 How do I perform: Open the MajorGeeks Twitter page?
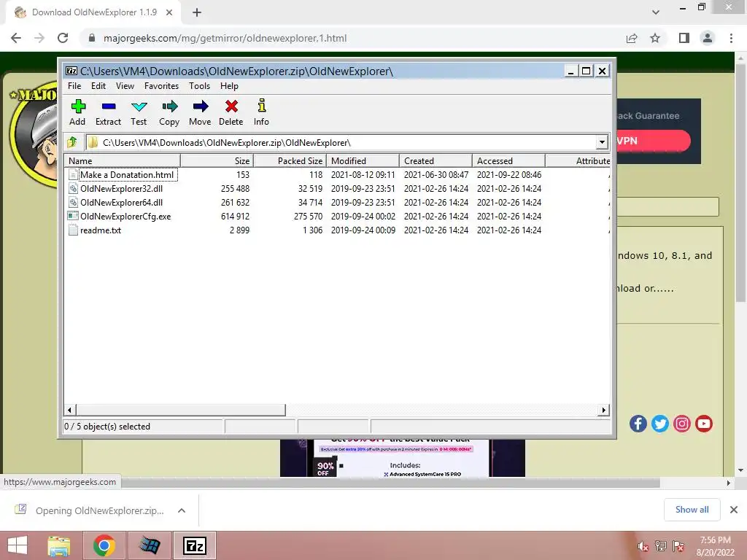click(x=659, y=424)
